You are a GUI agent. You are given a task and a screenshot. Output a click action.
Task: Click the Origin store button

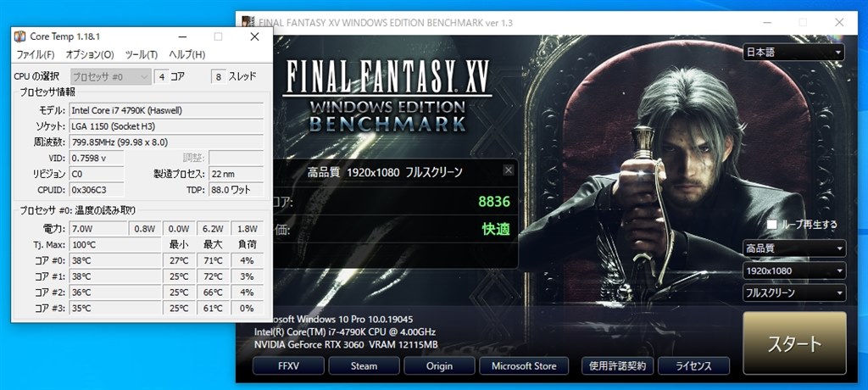[x=440, y=365]
